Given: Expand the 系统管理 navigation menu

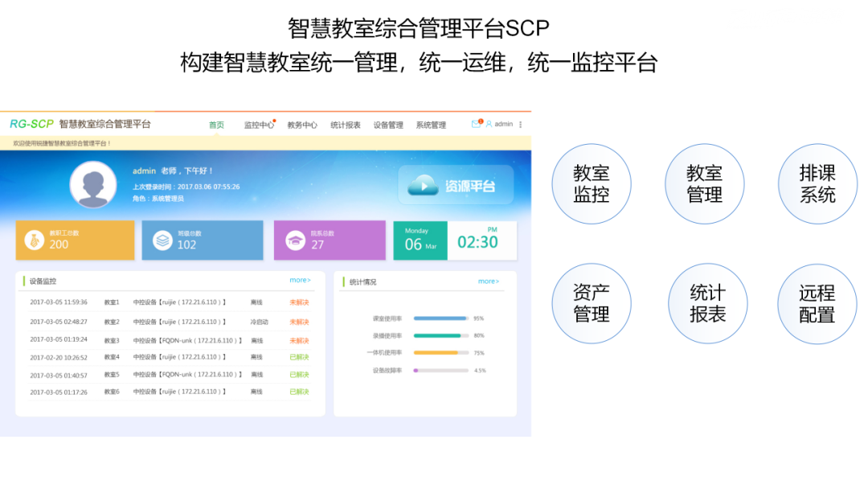Looking at the screenshot, I should (x=430, y=124).
